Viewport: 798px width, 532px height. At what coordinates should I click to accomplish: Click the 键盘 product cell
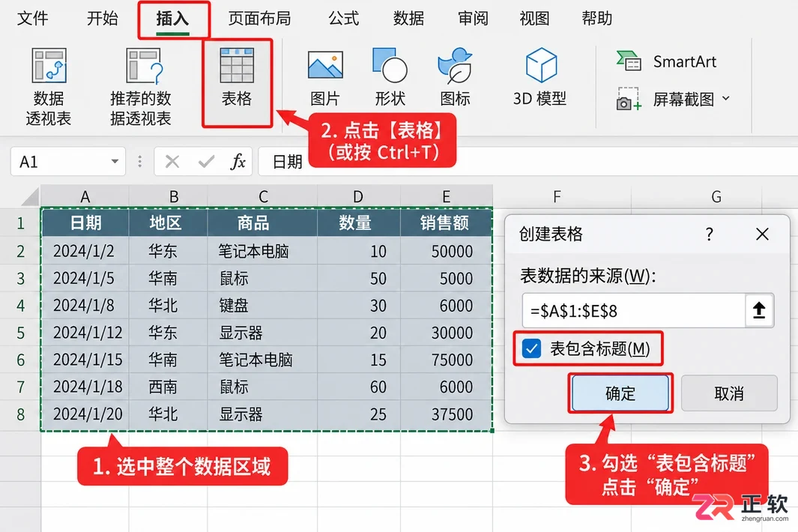click(x=262, y=306)
